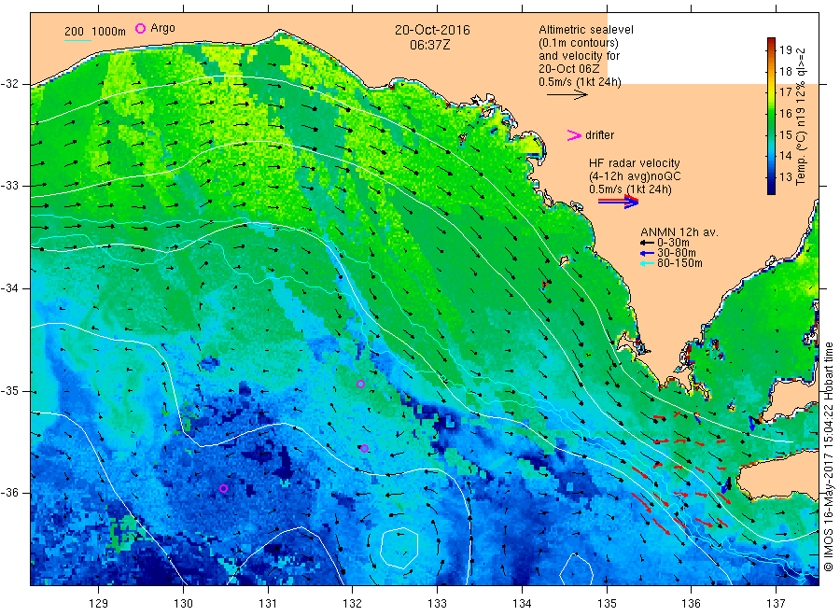Click the blue 30-80m ANMN arrow
The image size is (840, 616).
tap(647, 253)
